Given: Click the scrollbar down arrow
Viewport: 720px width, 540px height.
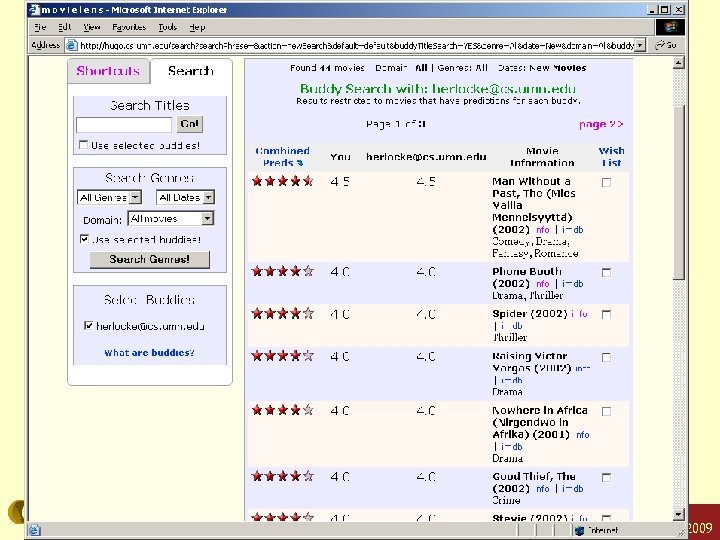Looking at the screenshot, I should pyautogui.click(x=679, y=515).
